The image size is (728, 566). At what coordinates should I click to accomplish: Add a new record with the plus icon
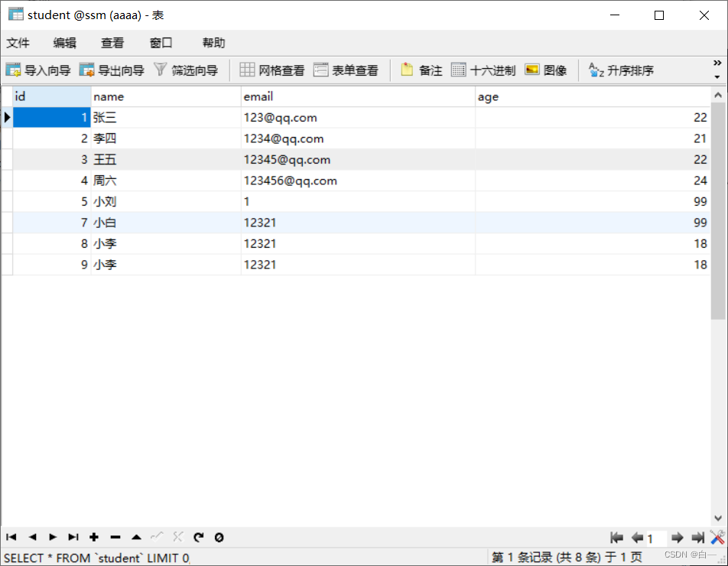coord(93,537)
